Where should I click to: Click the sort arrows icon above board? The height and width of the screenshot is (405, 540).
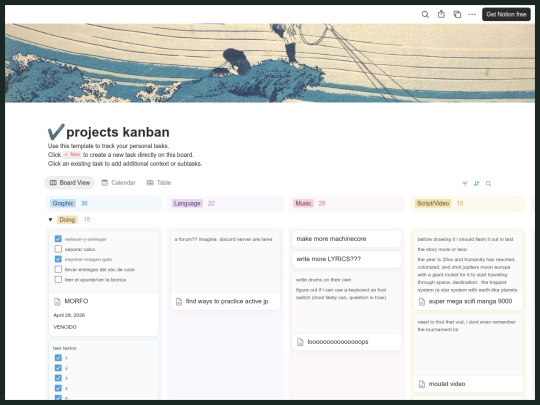point(477,184)
